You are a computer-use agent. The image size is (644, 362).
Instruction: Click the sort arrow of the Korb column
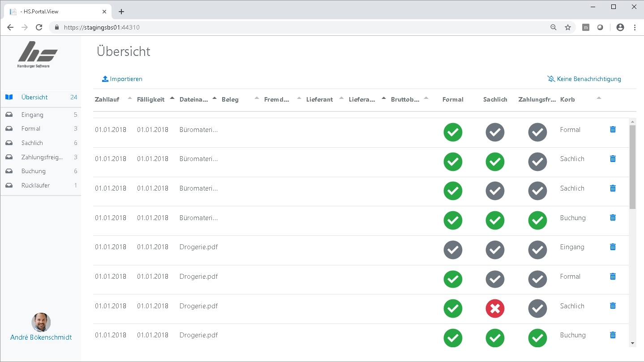599,98
